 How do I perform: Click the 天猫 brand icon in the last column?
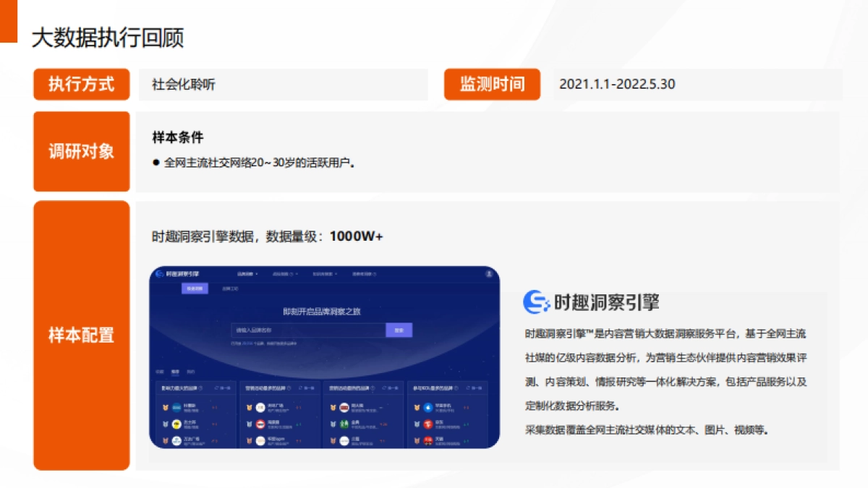(428, 440)
